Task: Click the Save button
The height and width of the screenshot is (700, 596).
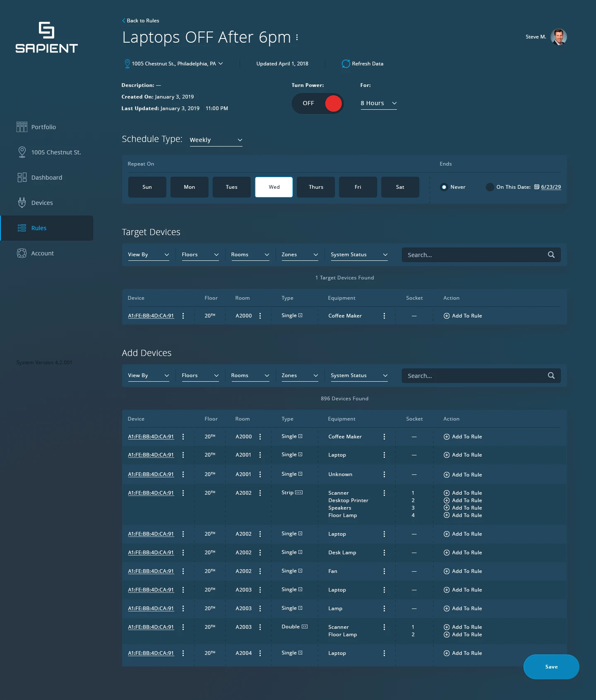Action: 551,667
